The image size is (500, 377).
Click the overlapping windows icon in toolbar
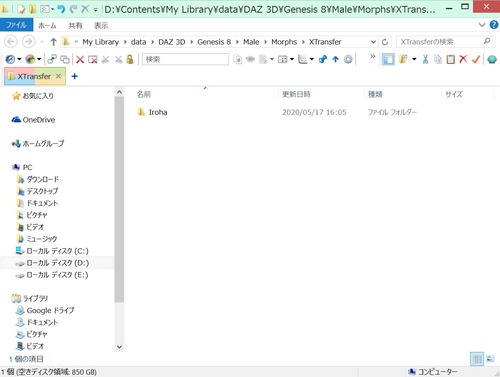pyautogui.click(x=65, y=59)
